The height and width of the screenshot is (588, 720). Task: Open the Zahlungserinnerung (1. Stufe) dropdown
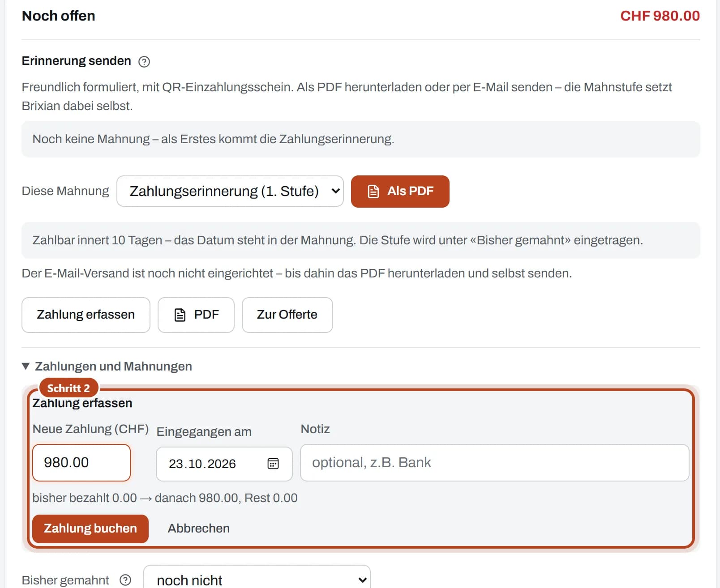[230, 191]
